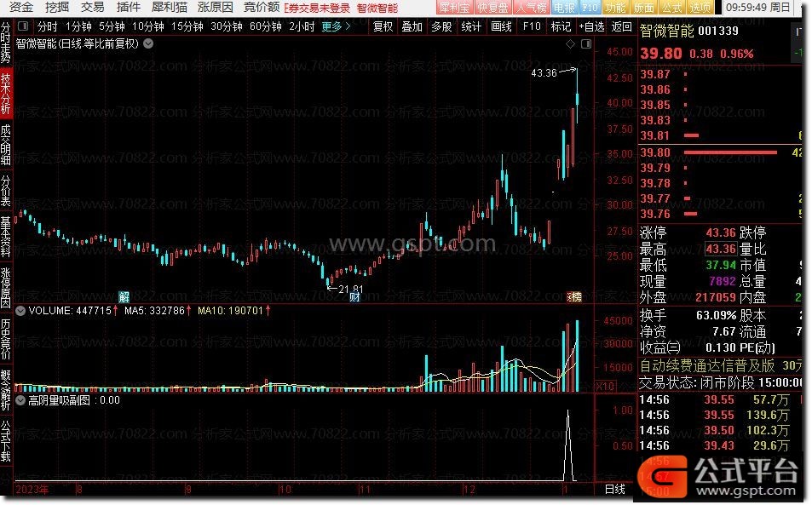This screenshot has height=505, width=812.
Task: Open the 选项 options button
Action: click(700, 8)
